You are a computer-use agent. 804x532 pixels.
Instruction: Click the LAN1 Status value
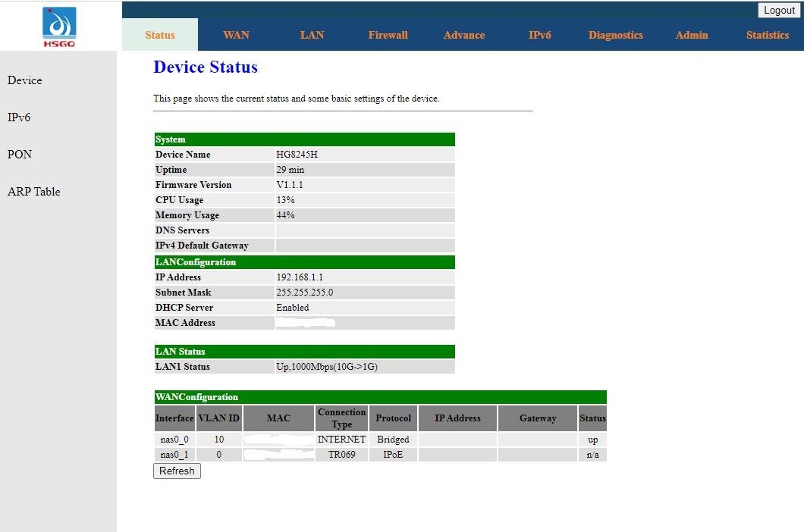pyautogui.click(x=327, y=367)
